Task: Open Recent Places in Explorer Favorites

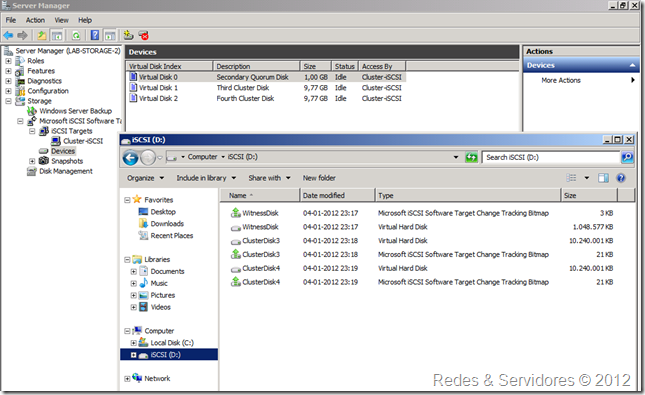Action: (x=172, y=236)
